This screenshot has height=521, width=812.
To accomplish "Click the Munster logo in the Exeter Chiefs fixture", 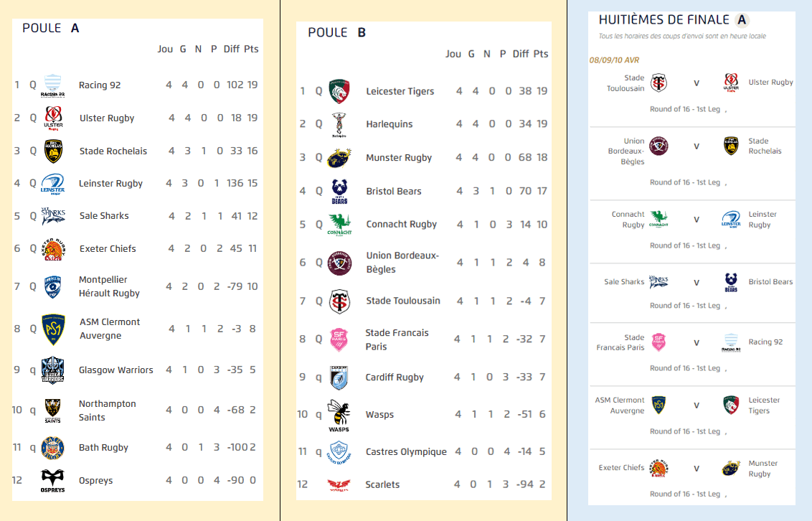I will click(x=731, y=469).
